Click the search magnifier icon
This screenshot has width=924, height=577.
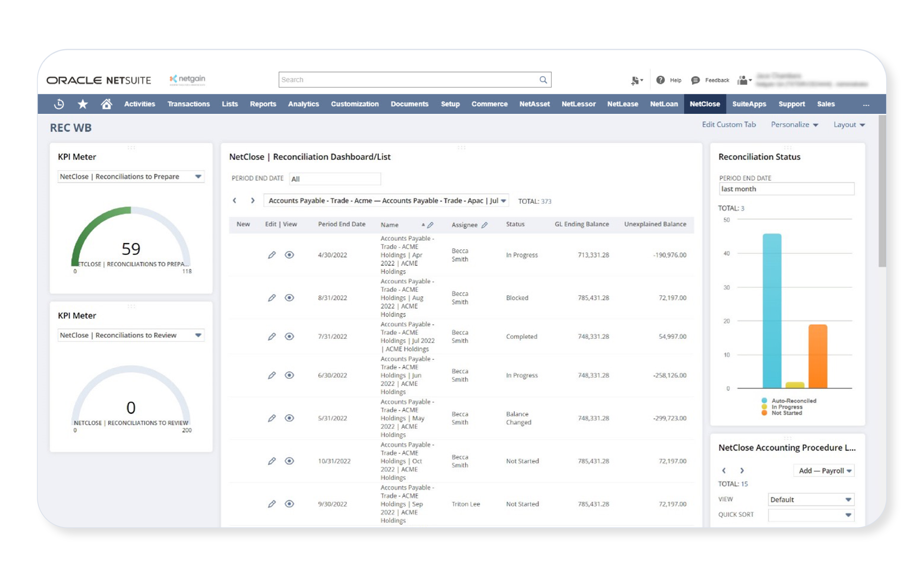[543, 80]
